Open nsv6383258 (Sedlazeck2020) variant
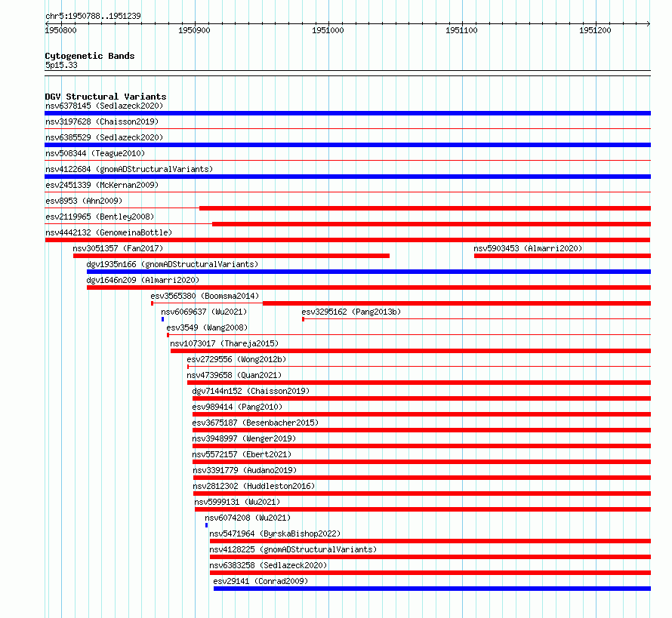This screenshot has height=618, width=672. tap(268, 565)
